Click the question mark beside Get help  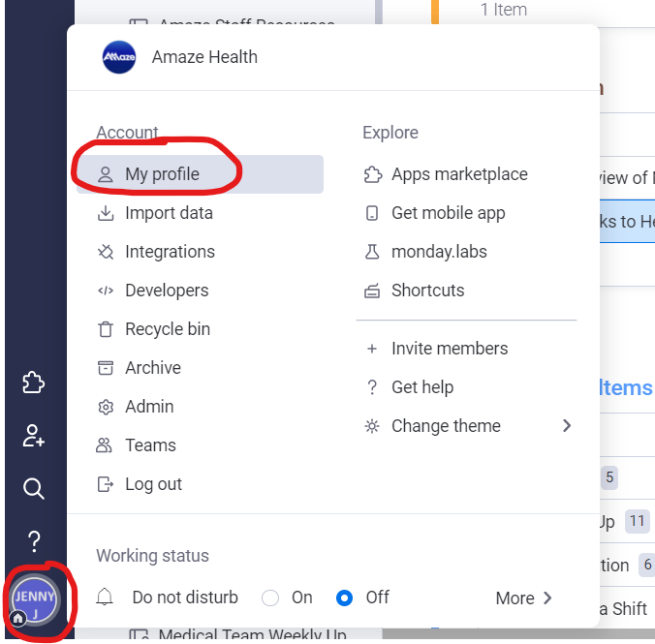pos(372,387)
